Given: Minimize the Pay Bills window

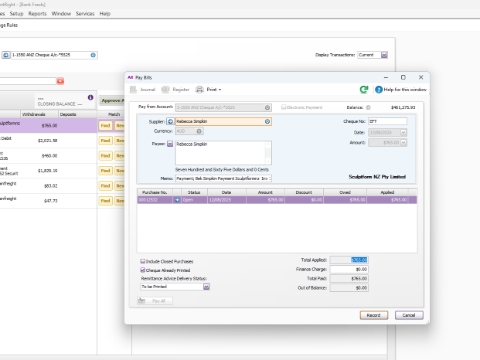Looking at the screenshot, I should (x=386, y=77).
